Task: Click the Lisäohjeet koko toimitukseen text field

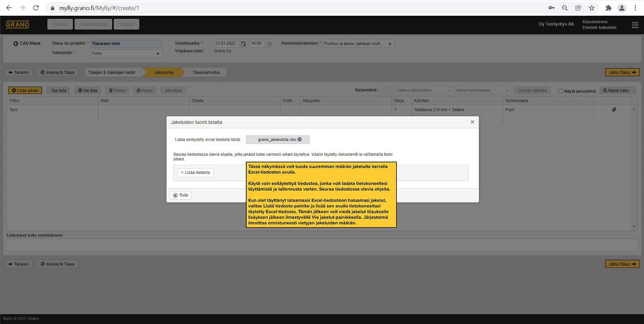Action: 322,245
